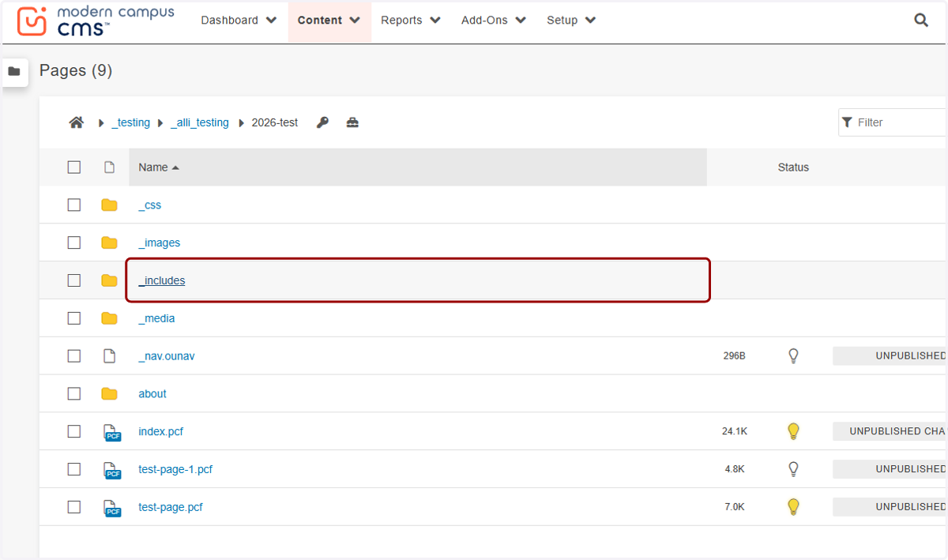Click the _includes folder icon
The height and width of the screenshot is (560, 948).
point(110,280)
